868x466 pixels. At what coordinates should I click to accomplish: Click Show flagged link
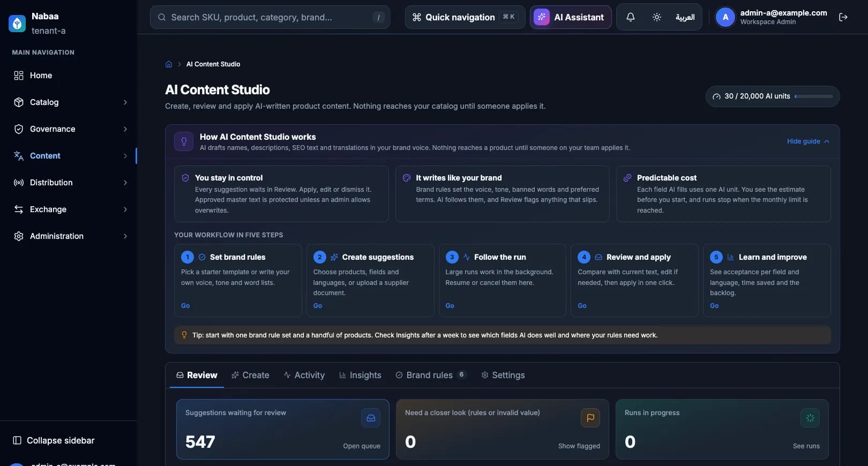click(x=579, y=446)
